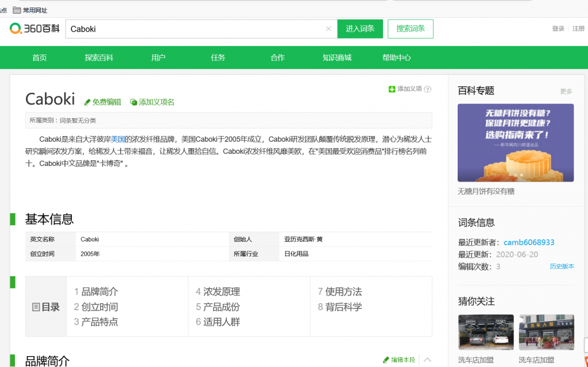Image resolution: width=588 pixels, height=367 pixels.
Task: Open the 合作 nav item
Action: [x=277, y=57]
